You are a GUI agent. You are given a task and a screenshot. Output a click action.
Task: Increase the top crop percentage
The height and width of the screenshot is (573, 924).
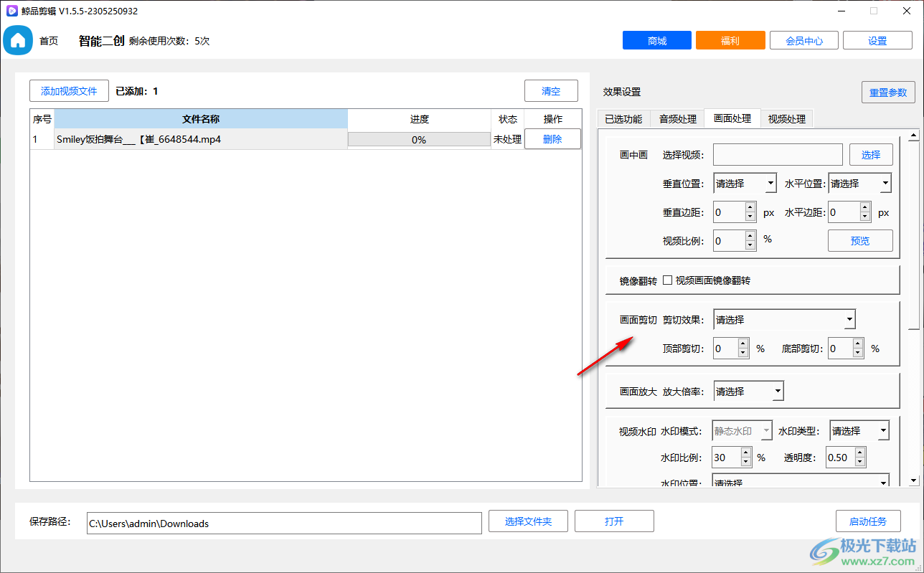pos(743,344)
